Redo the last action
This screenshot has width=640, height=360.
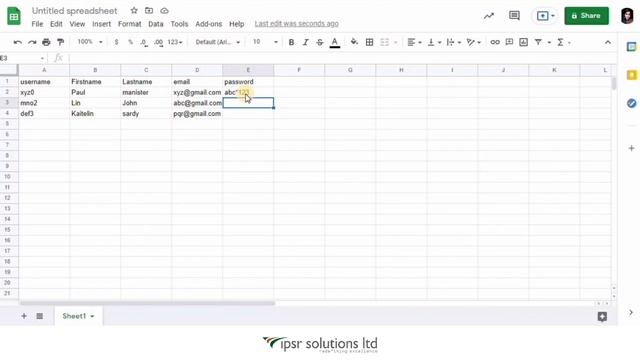[32, 42]
